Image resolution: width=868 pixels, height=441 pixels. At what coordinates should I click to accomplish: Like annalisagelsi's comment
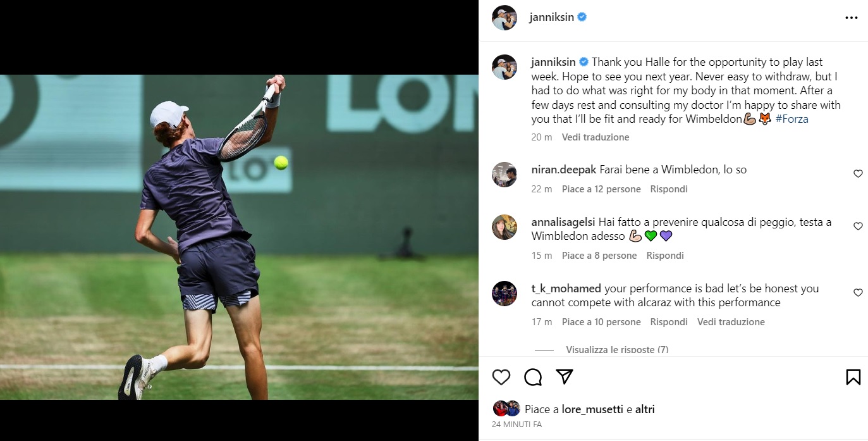[x=858, y=226]
